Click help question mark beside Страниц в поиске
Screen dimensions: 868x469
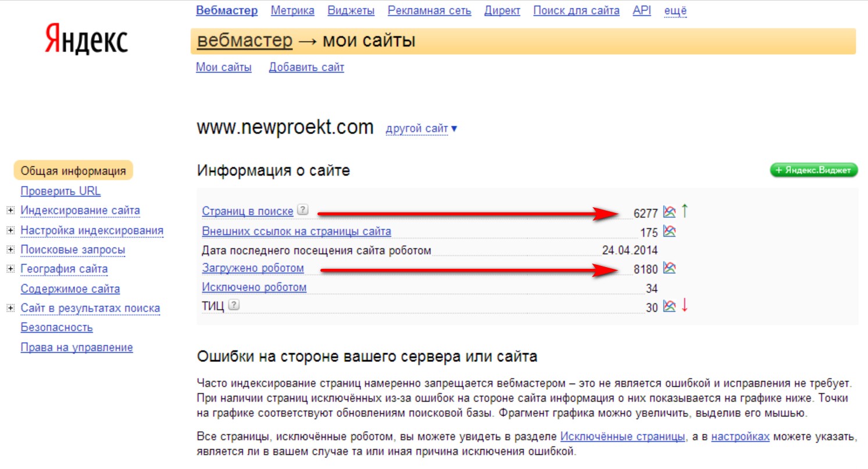(302, 210)
